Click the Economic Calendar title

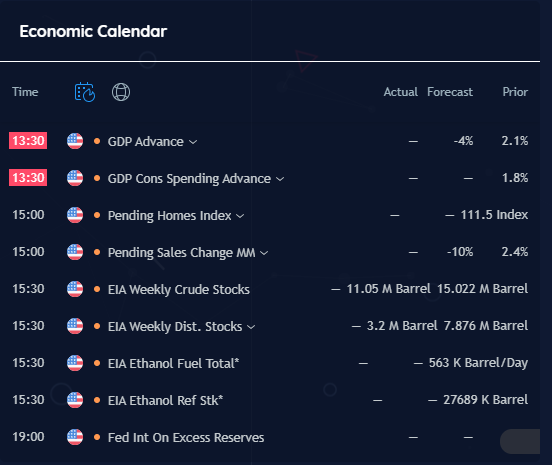pyautogui.click(x=93, y=31)
